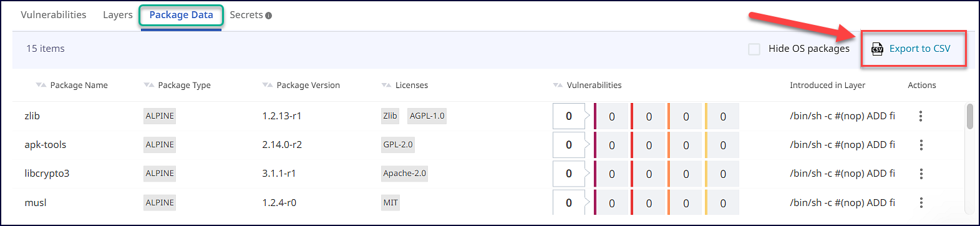Click the vertical scrollbar thumb

pos(969,117)
